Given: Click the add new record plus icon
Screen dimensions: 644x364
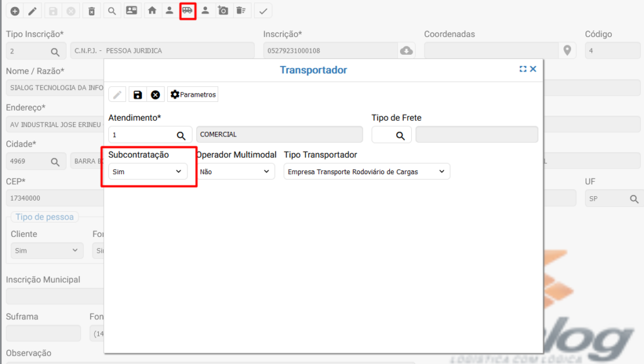Looking at the screenshot, I should tap(15, 11).
